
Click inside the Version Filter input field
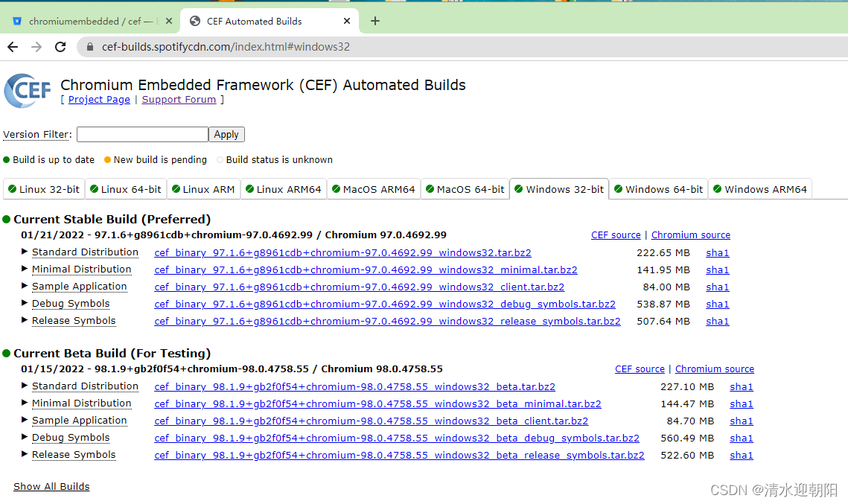(141, 134)
